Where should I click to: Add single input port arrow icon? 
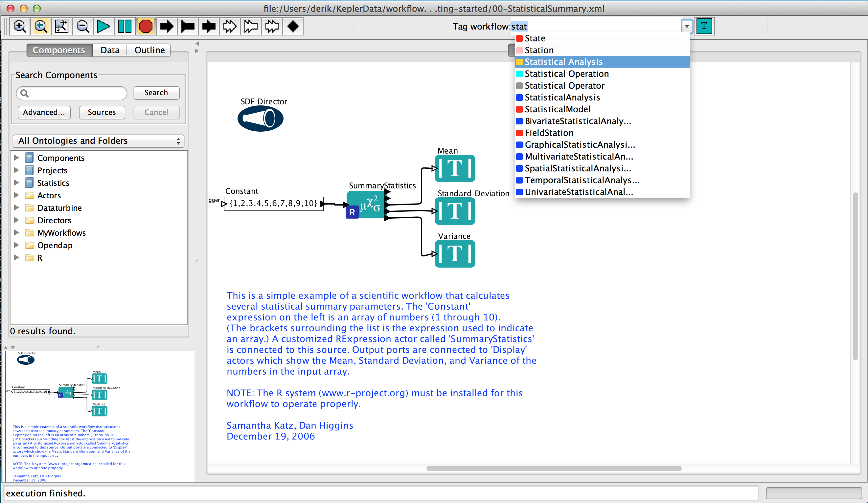167,27
